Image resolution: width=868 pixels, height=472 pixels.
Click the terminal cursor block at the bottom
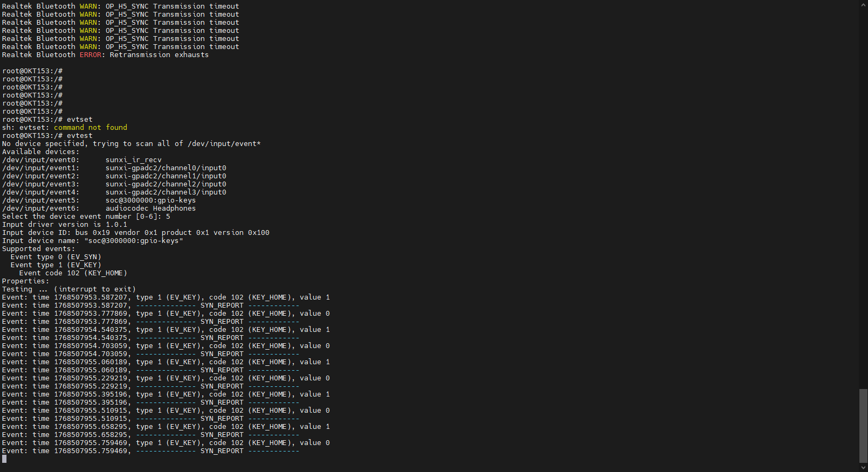click(x=4, y=459)
